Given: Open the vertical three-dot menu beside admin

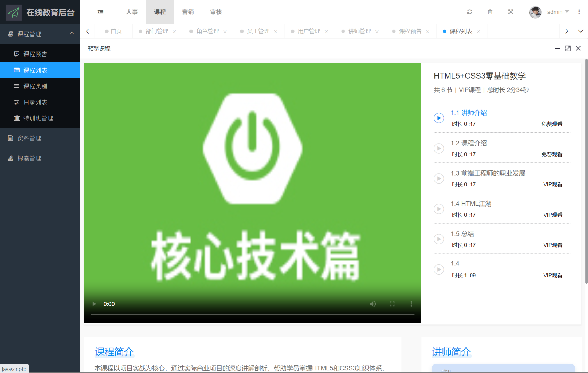Looking at the screenshot, I should 579,12.
